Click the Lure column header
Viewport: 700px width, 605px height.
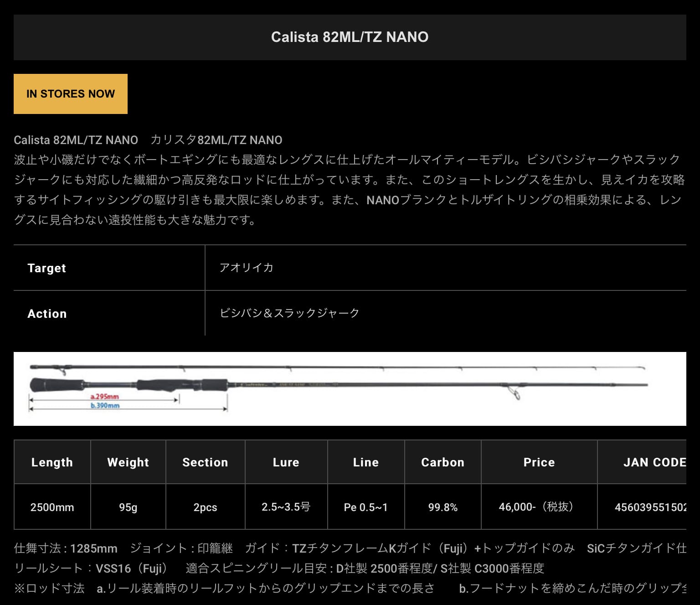tap(286, 462)
